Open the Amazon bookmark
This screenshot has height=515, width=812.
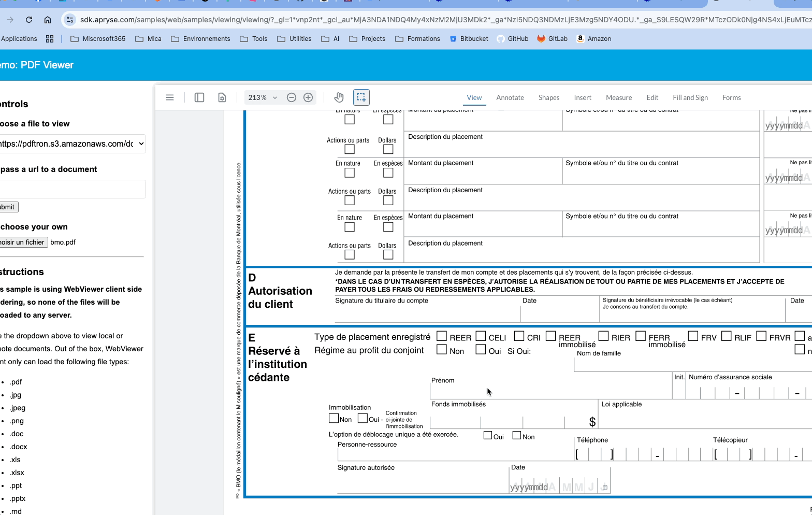[594, 39]
